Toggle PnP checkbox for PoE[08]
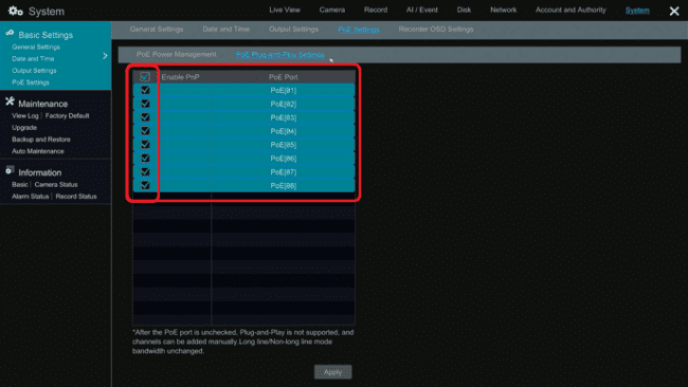The height and width of the screenshot is (387, 688). click(145, 186)
